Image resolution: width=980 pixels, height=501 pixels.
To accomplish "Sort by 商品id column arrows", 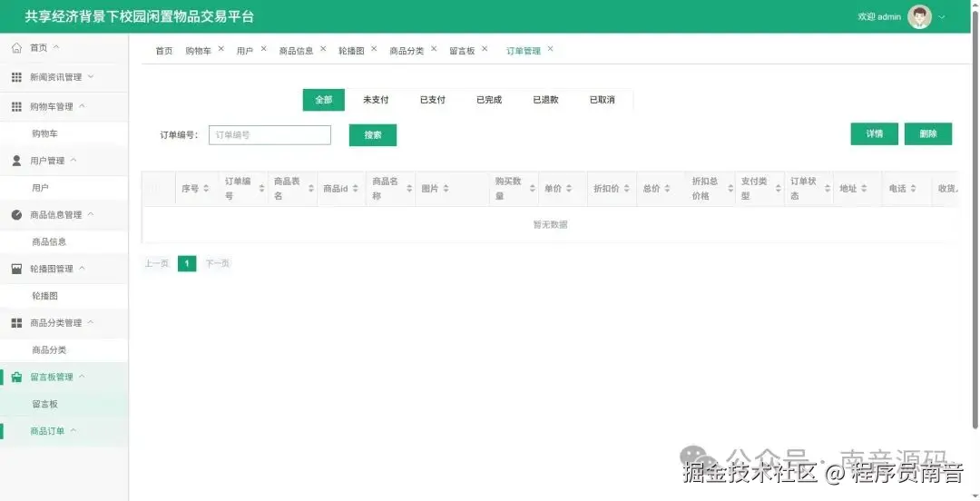I will (x=355, y=188).
